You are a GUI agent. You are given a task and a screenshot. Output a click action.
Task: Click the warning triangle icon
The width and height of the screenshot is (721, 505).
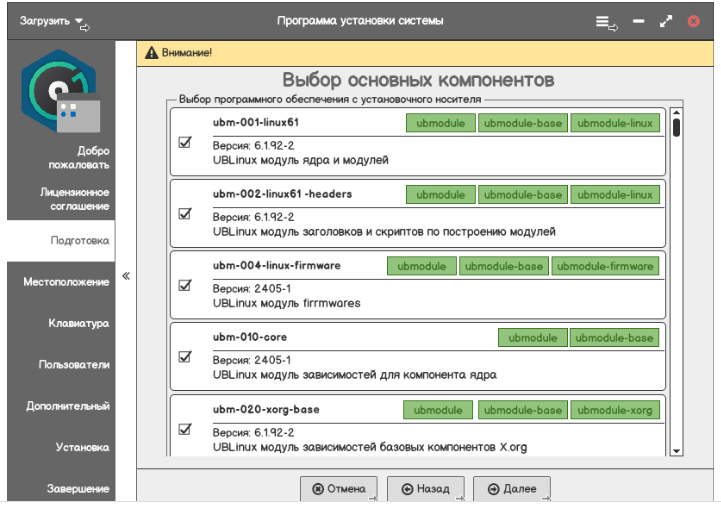151,53
